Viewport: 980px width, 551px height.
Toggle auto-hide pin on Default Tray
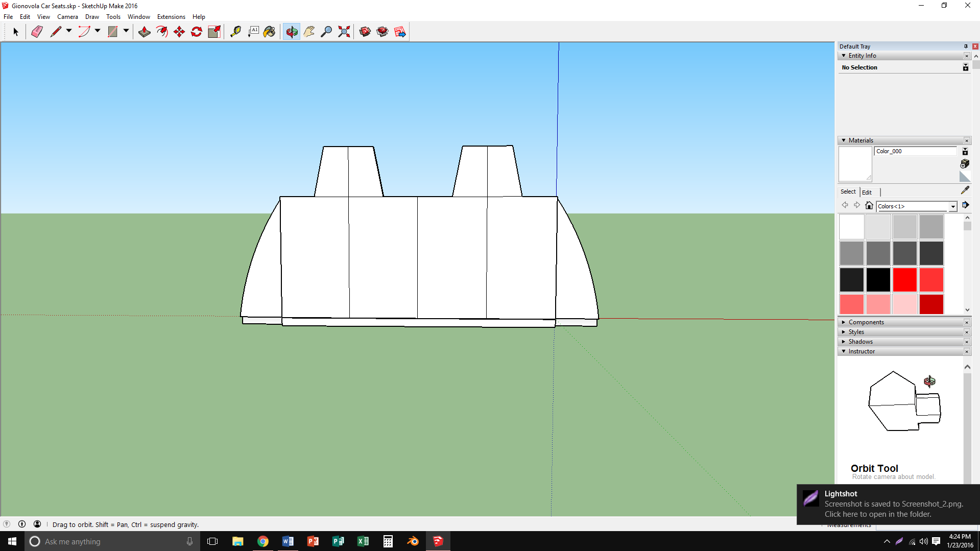pyautogui.click(x=966, y=46)
